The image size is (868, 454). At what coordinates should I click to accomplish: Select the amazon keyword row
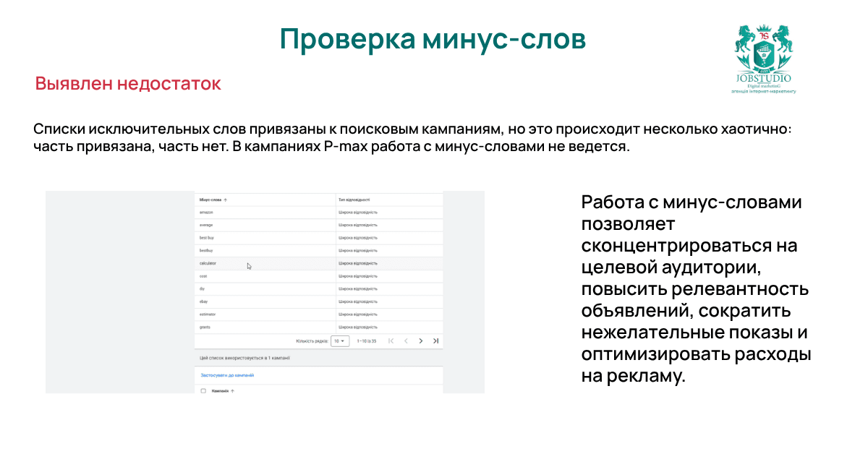pos(319,213)
